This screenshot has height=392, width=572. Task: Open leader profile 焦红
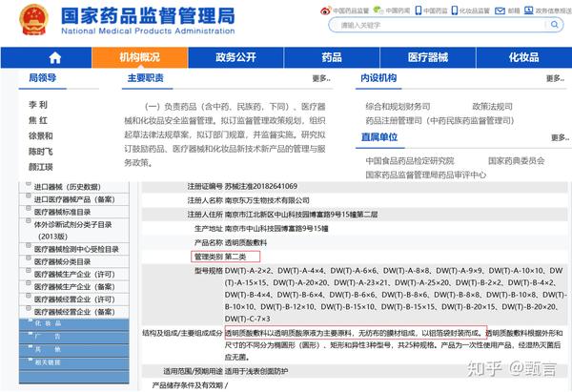click(38, 120)
